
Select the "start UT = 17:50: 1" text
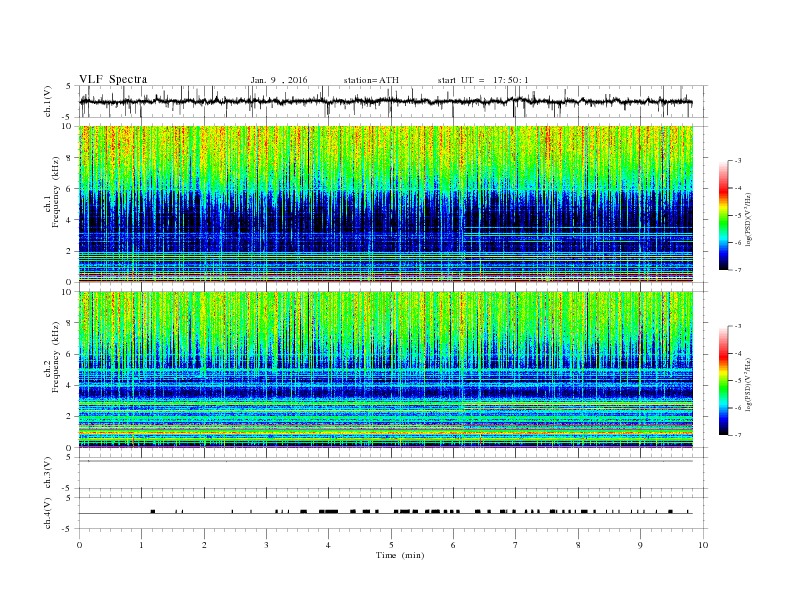tap(483, 80)
